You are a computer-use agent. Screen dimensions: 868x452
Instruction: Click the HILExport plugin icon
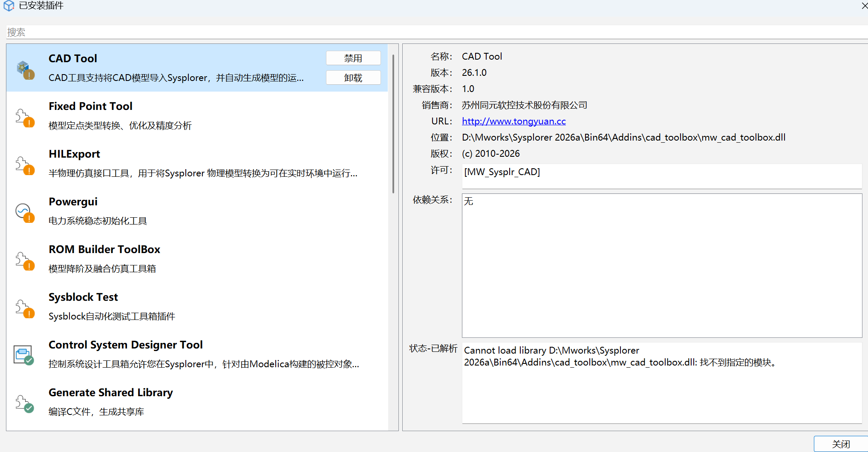[x=25, y=165]
